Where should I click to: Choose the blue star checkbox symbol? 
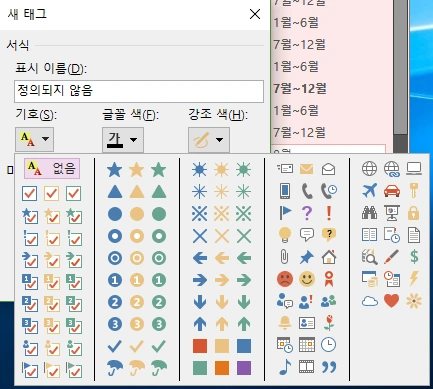(29, 216)
